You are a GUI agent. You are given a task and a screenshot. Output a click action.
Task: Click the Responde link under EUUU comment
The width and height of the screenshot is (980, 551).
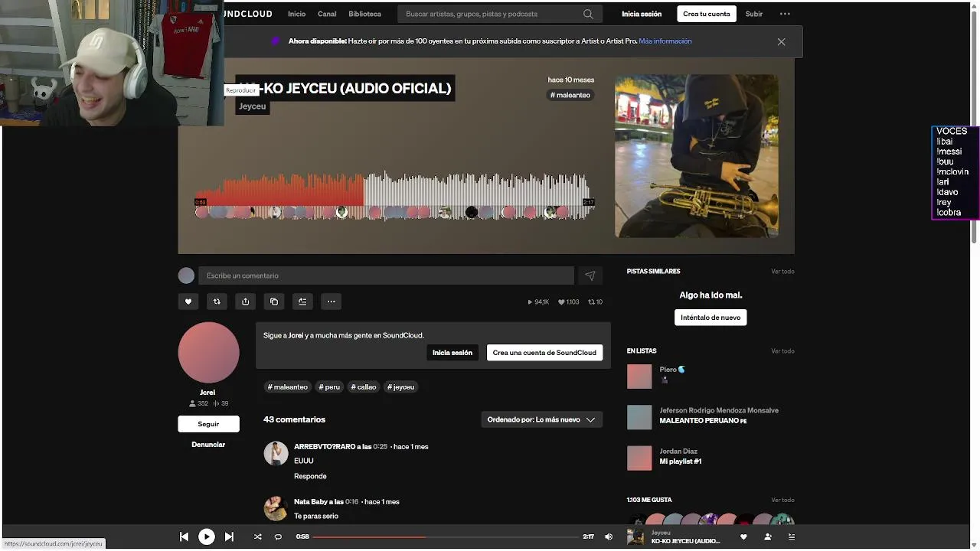[x=310, y=476]
